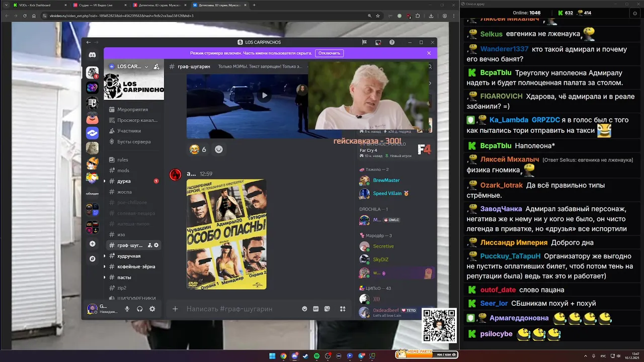
Task: Open Speed Villain in members list
Action: [x=387, y=193]
